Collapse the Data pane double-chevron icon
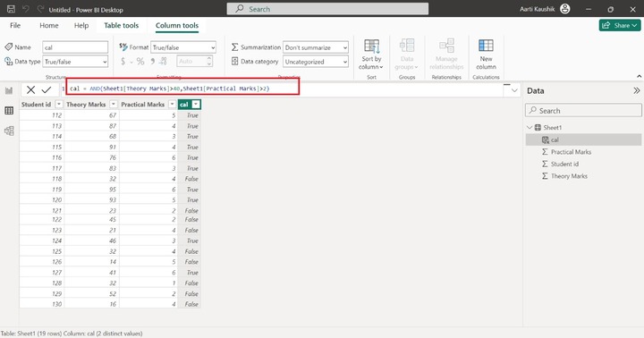 coord(636,91)
